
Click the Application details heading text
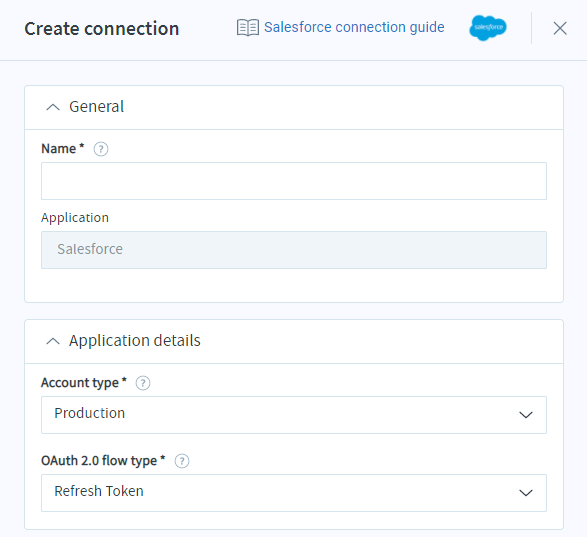[x=135, y=341]
